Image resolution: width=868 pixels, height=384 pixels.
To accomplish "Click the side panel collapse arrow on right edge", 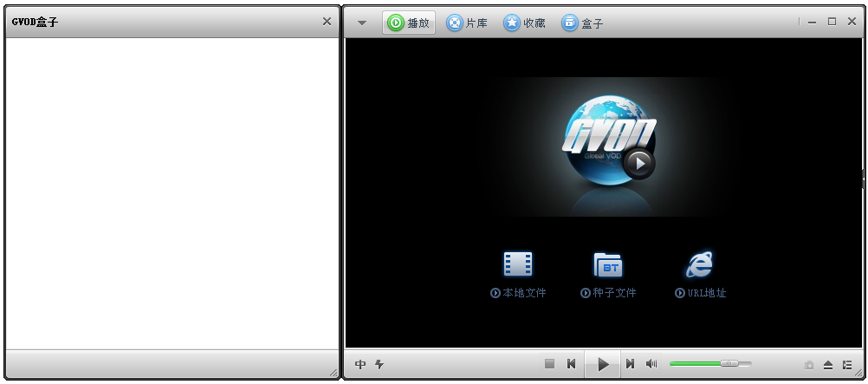I will [864, 179].
